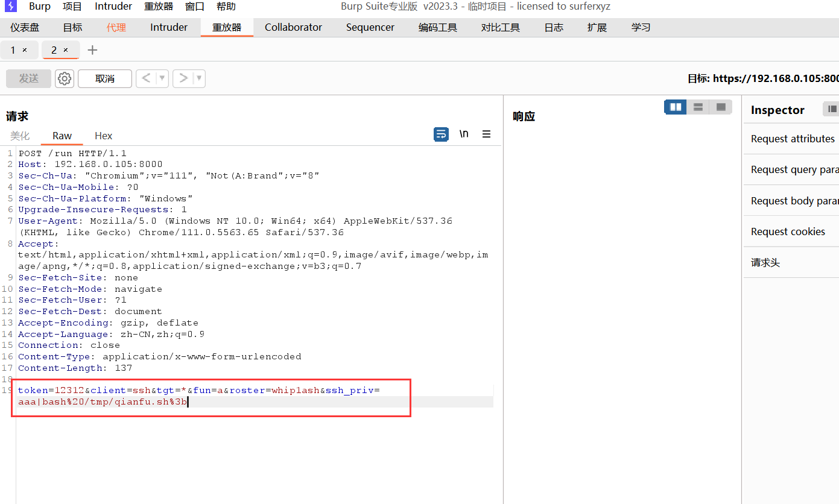Close Repeater tab 2
The width and height of the screenshot is (839, 504).
click(x=66, y=50)
